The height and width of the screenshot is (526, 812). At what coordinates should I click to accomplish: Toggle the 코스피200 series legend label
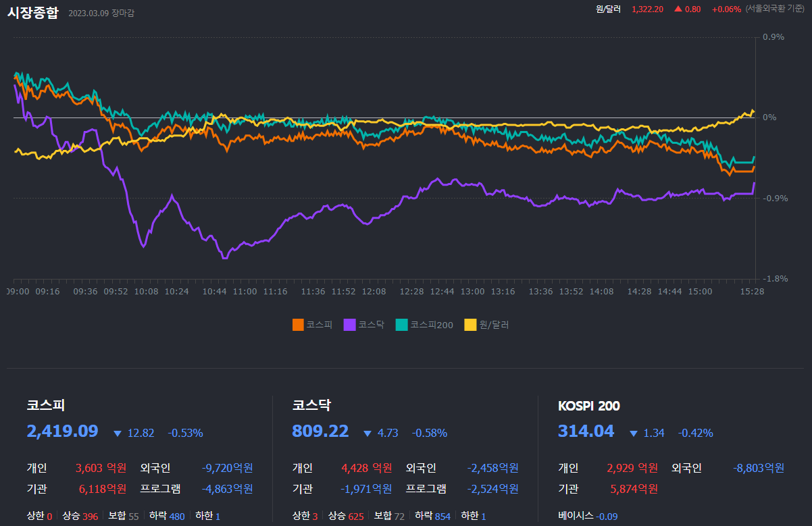432,325
